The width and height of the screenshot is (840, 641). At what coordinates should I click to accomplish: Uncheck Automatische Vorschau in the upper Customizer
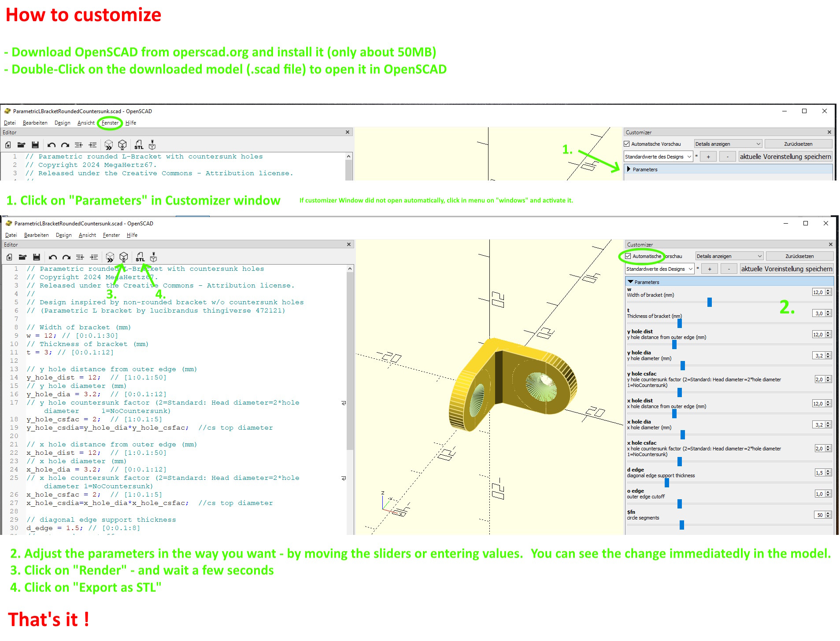tap(626, 144)
